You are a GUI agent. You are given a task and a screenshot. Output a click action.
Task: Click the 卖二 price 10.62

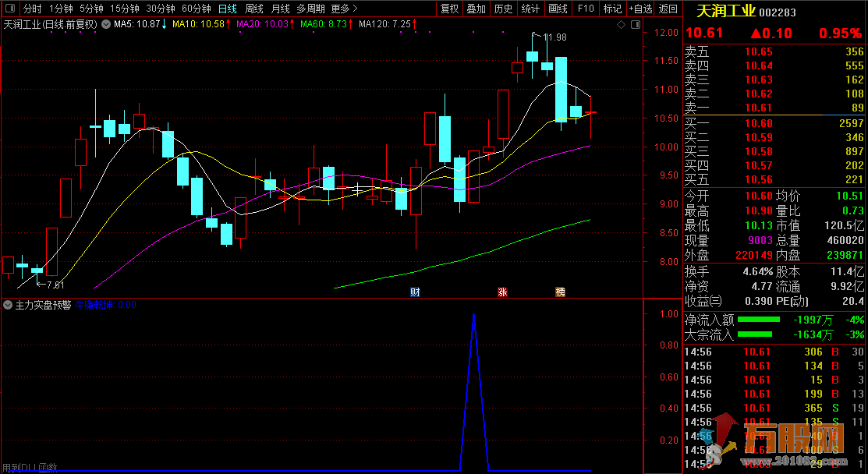[x=758, y=94]
